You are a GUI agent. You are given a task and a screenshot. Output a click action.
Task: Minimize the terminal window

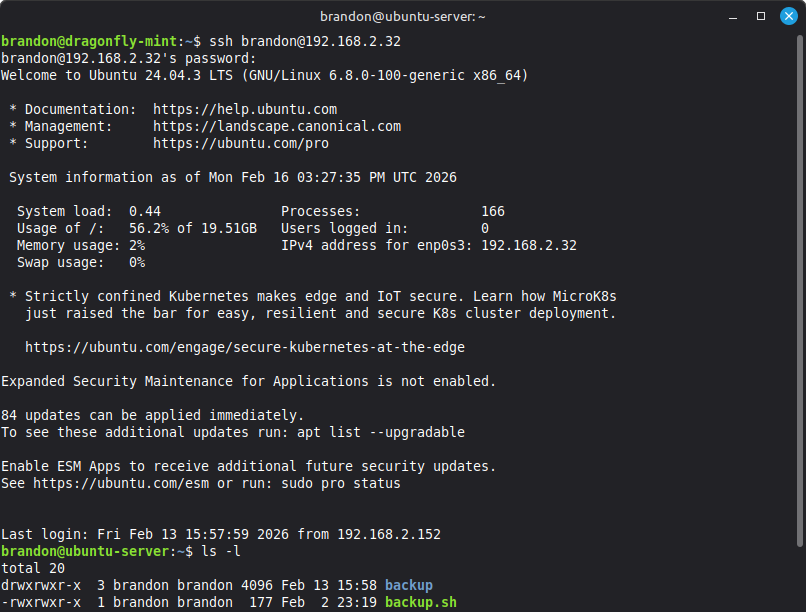pyautogui.click(x=736, y=16)
